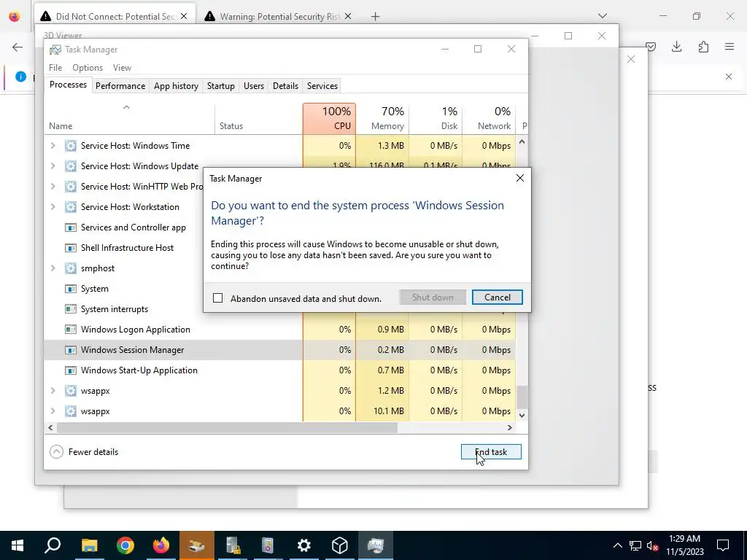
Task: Expand Service Host: Workstation row
Action: [x=53, y=207]
